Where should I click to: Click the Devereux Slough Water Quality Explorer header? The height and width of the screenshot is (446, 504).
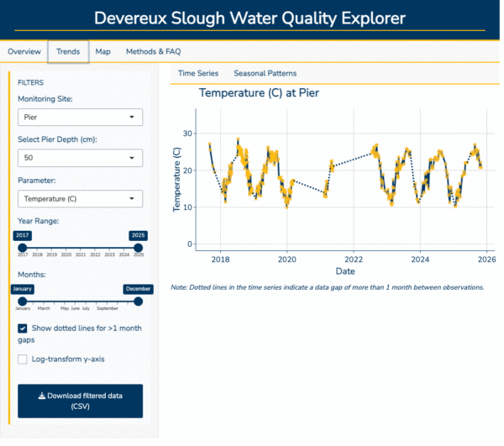pos(249,18)
